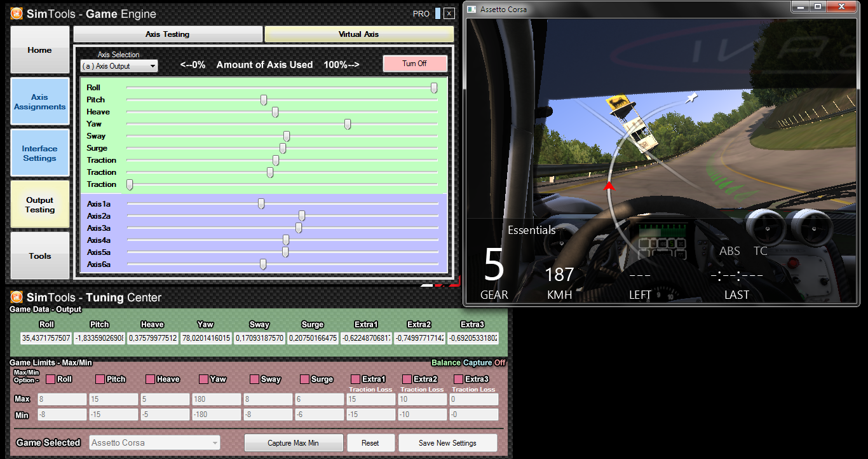The height and width of the screenshot is (459, 868).
Task: Click the Surge slider handle
Action: pyautogui.click(x=283, y=148)
